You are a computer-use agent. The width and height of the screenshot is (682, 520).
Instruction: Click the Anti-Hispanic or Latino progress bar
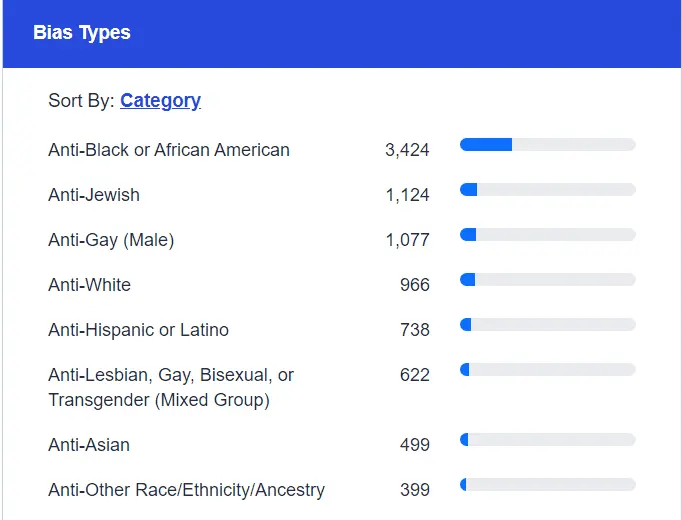547,325
